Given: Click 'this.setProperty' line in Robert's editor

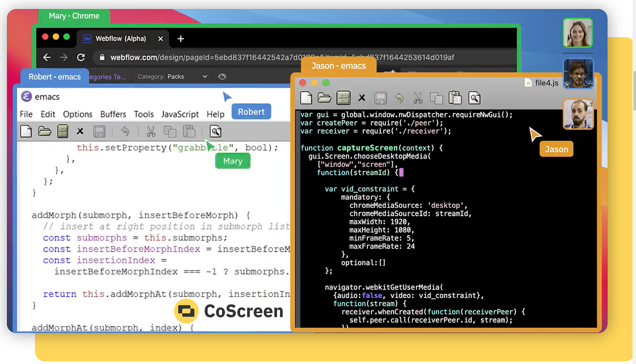Looking at the screenshot, I should pyautogui.click(x=178, y=148).
